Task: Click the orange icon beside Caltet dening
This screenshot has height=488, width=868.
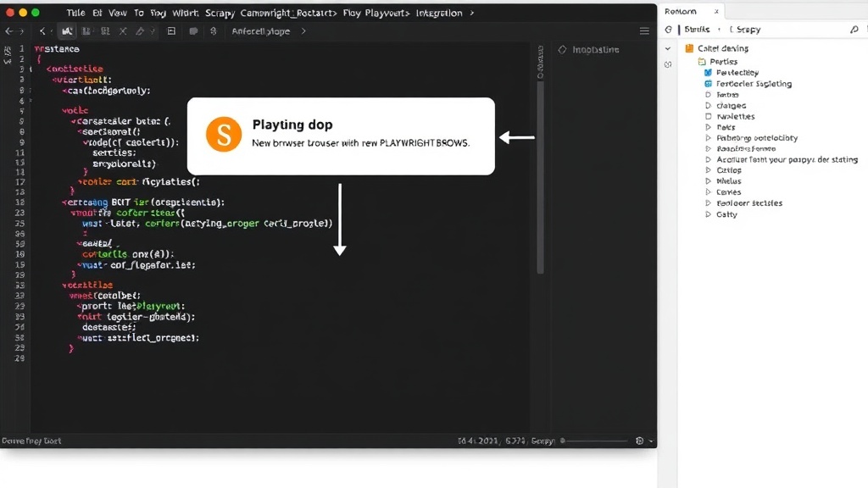Action: [x=689, y=48]
